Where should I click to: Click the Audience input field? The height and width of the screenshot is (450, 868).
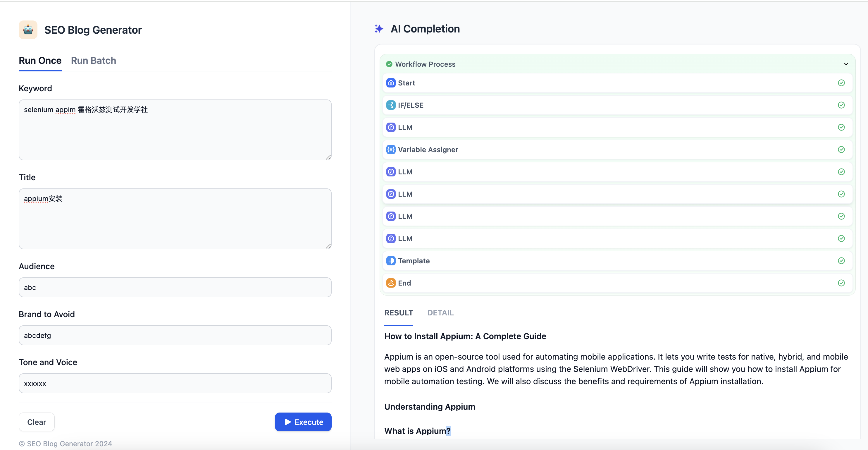tap(175, 288)
